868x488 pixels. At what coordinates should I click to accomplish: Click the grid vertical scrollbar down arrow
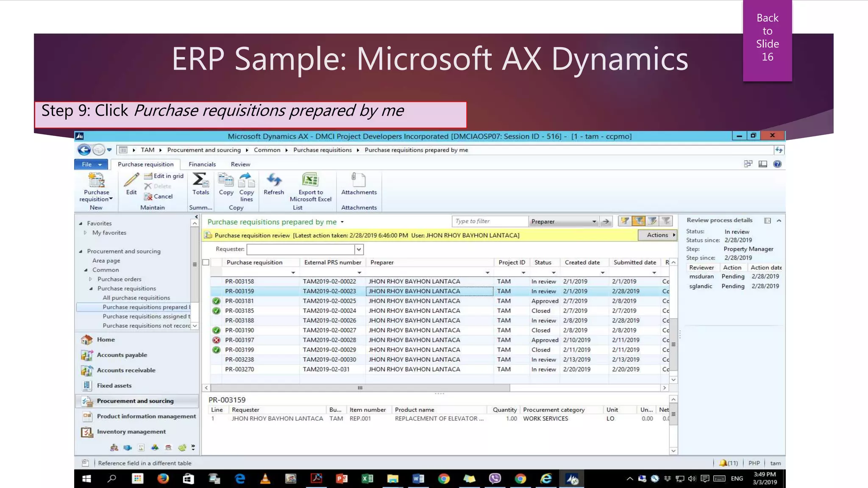(673, 380)
